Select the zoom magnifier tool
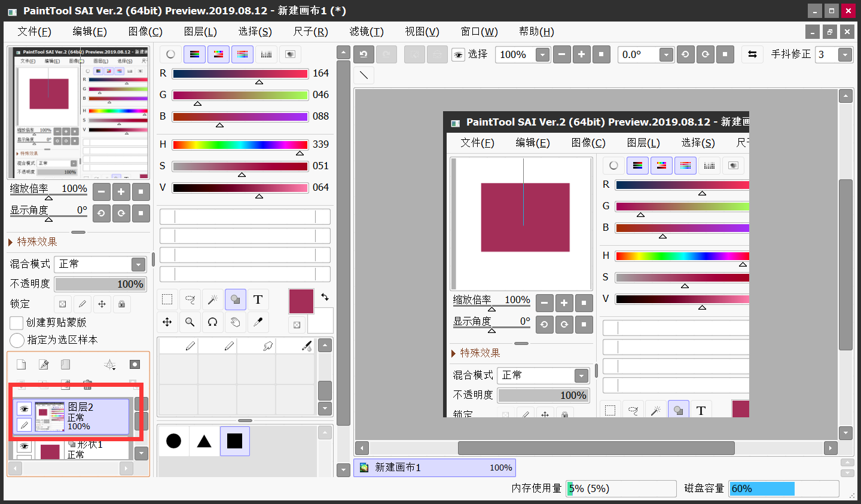Viewport: 861px width, 504px height. (190, 322)
